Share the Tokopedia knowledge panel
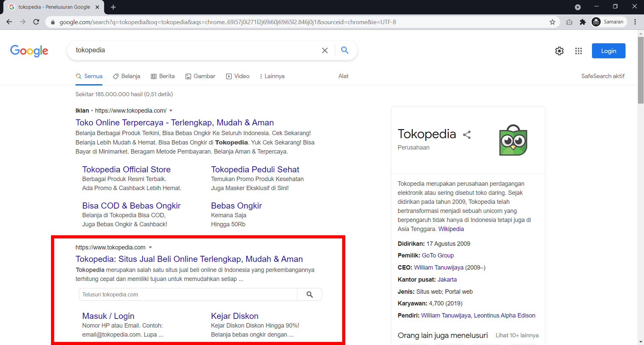Image resolution: width=644 pixels, height=345 pixels. (x=467, y=135)
